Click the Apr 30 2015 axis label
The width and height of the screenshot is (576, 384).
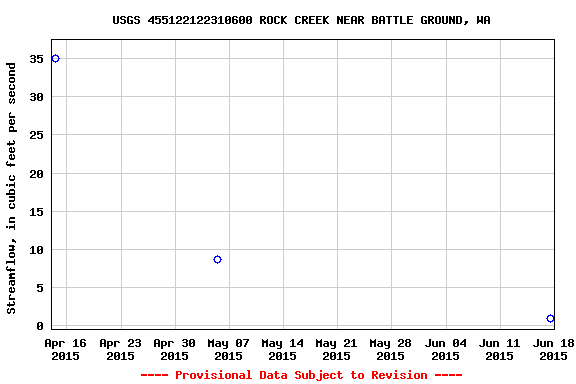pos(174,349)
